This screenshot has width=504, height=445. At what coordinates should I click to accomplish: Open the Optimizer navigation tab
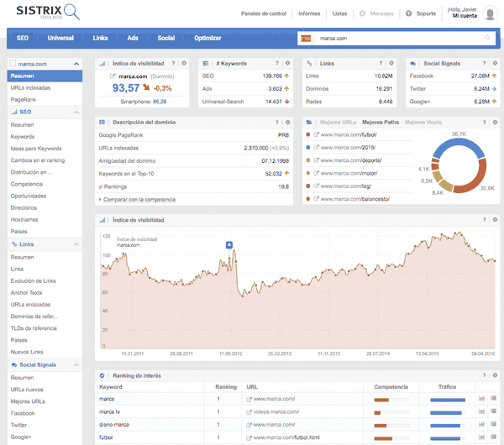click(x=207, y=38)
